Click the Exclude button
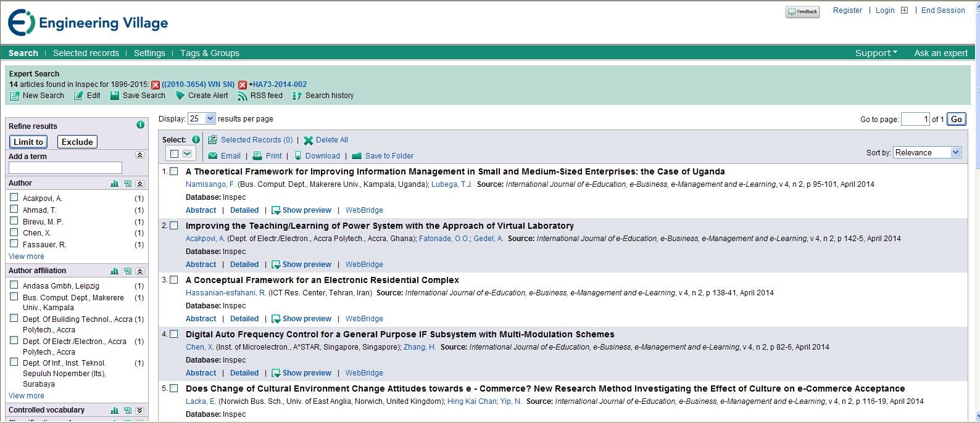980x423 pixels. tap(77, 142)
